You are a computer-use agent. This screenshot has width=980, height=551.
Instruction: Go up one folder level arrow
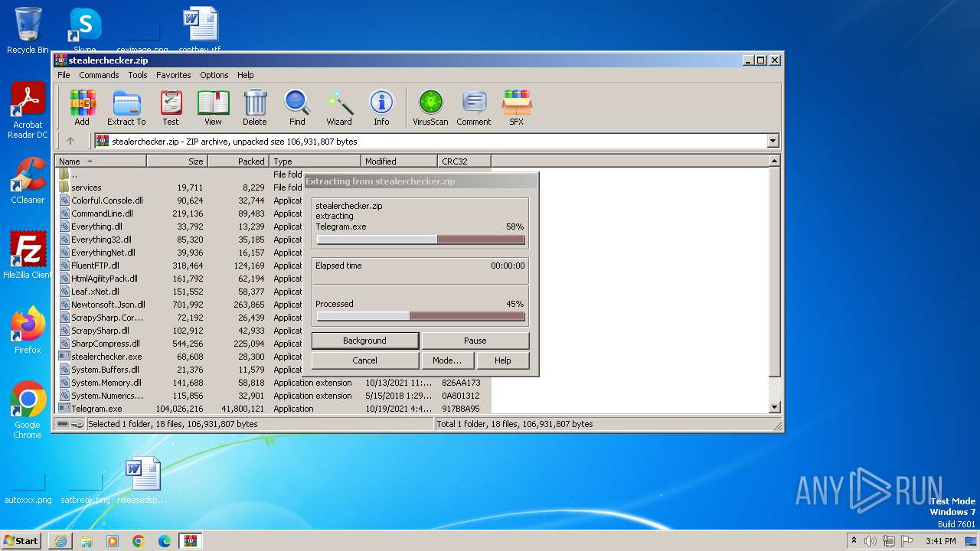coord(70,141)
